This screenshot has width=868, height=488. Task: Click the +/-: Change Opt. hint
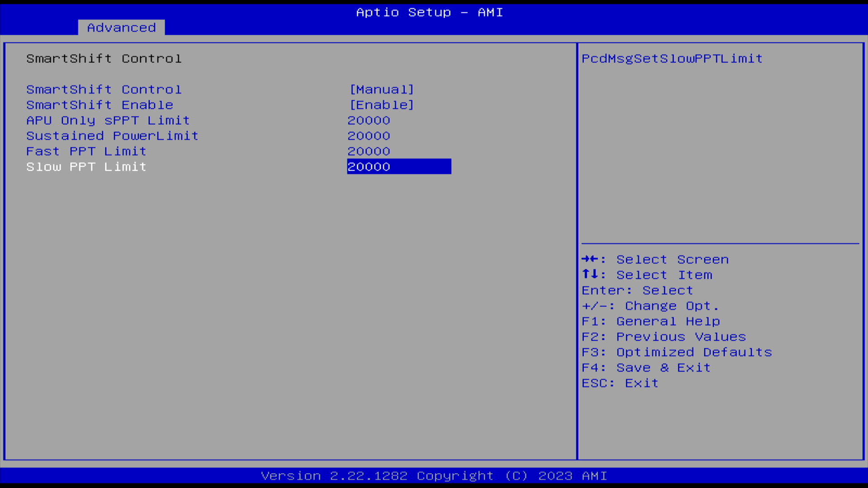pyautogui.click(x=650, y=306)
